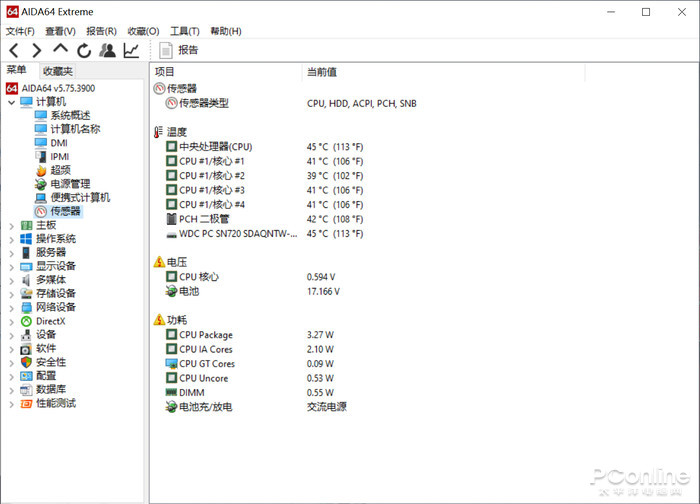This screenshot has height=504, width=700.
Task: Open the 工具(T) menu
Action: (185, 31)
